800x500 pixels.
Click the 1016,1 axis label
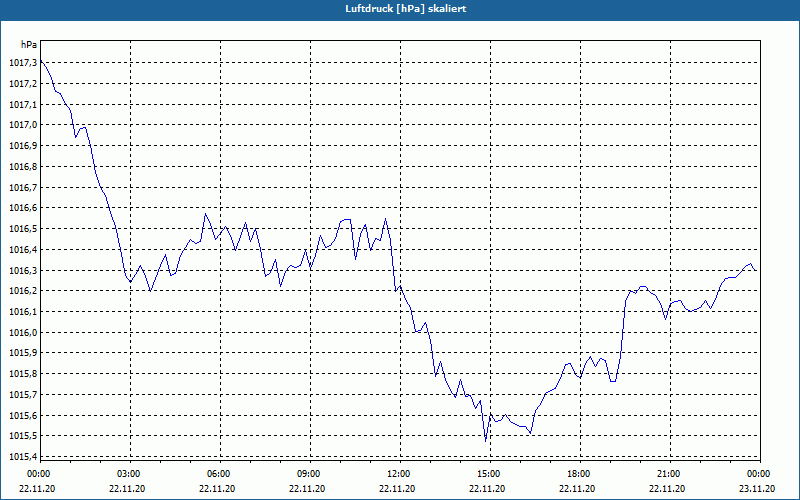[23, 311]
